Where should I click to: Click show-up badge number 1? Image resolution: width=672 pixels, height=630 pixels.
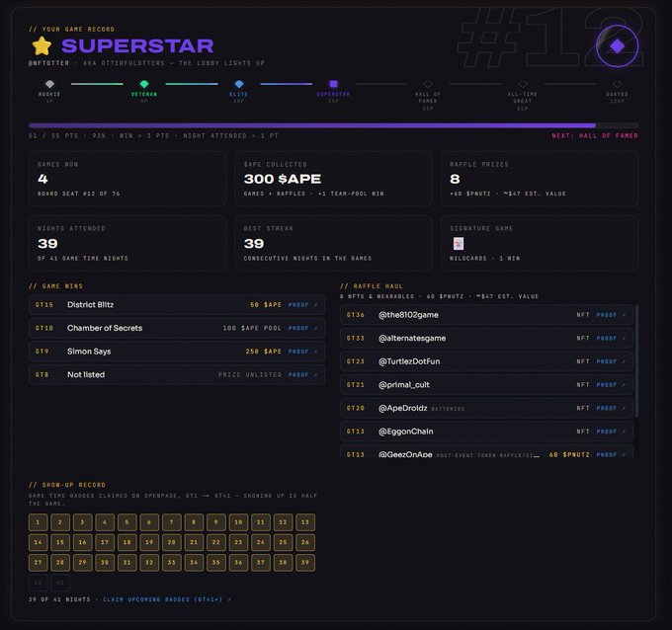click(39, 522)
